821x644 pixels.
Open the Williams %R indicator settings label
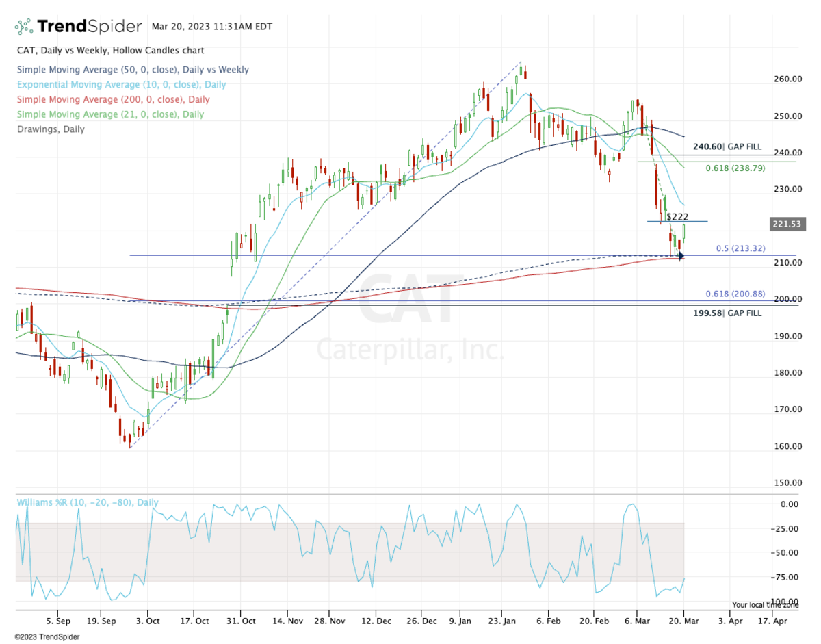click(x=86, y=502)
